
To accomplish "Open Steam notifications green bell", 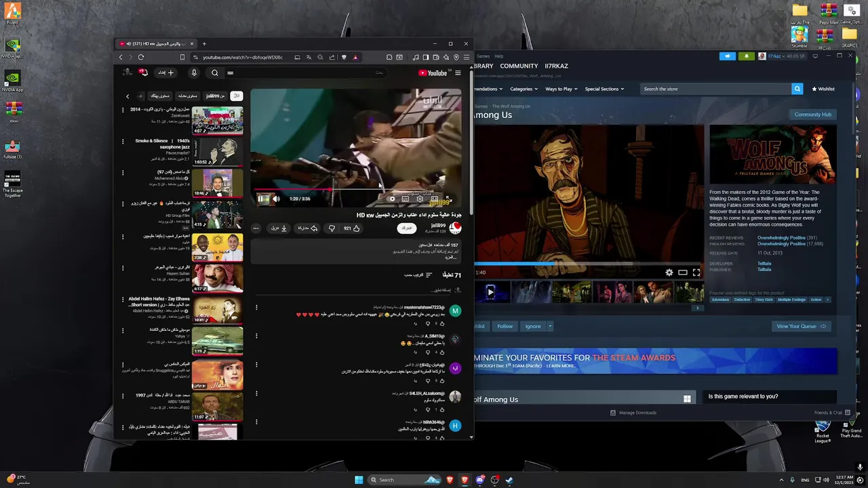I will tap(747, 56).
